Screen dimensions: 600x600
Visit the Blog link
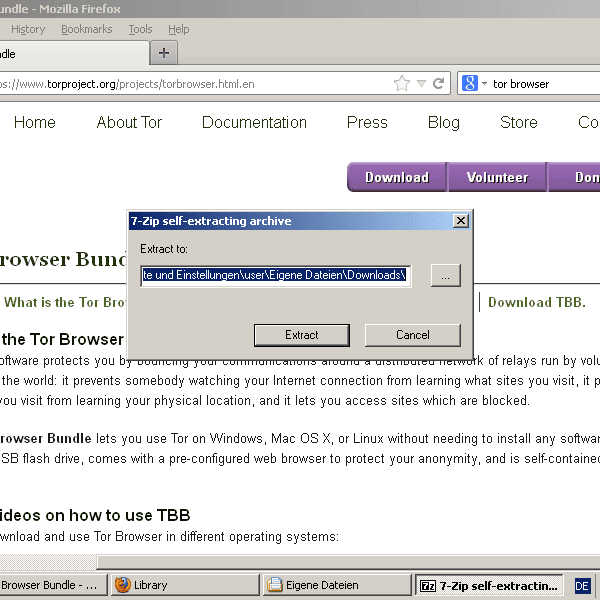444,122
